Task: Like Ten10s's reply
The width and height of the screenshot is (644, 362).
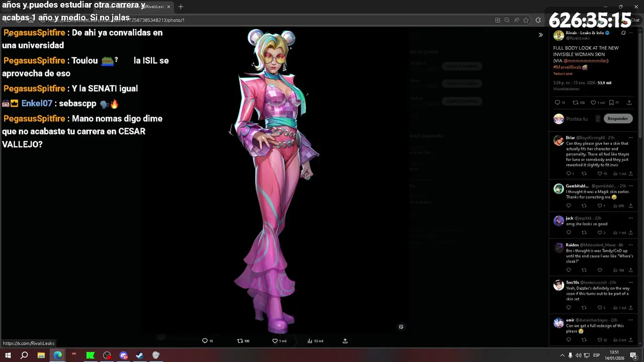Action: click(600, 307)
